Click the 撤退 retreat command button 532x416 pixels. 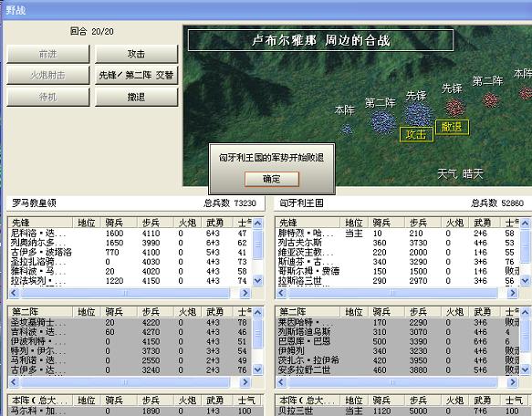136,97
